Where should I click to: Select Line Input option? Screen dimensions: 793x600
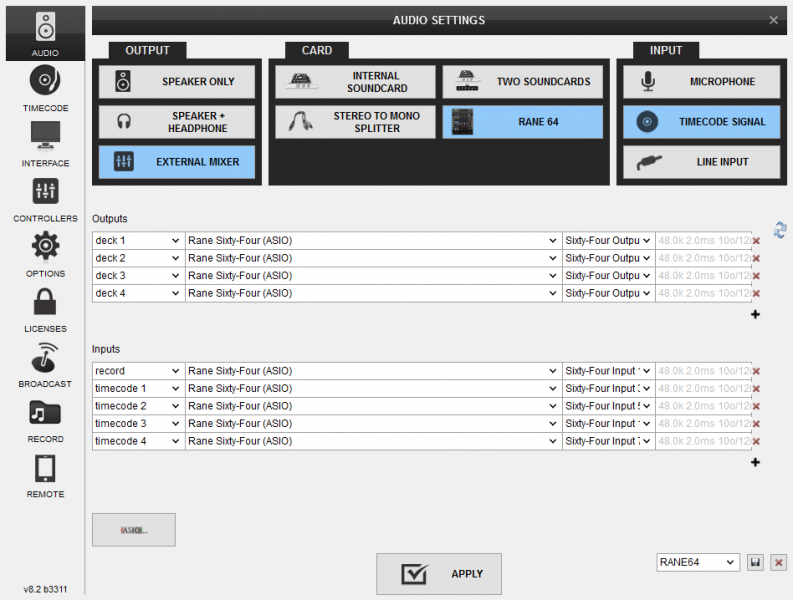click(701, 162)
